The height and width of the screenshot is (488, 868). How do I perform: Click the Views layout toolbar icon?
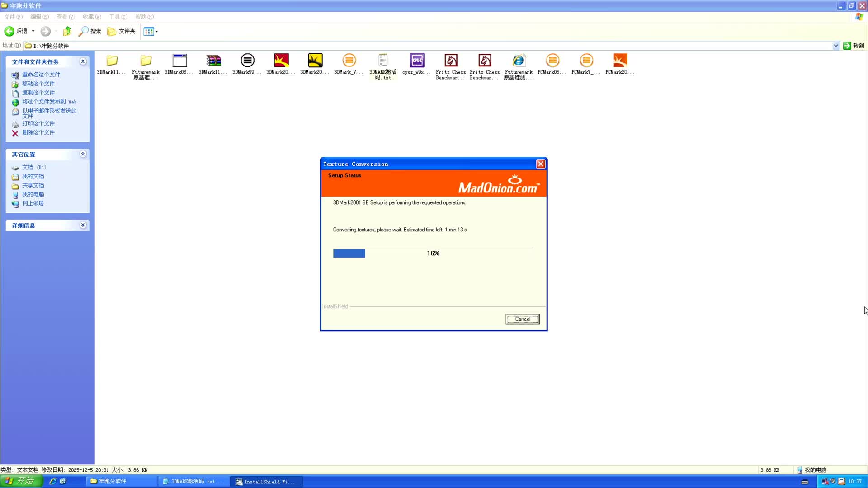click(148, 32)
